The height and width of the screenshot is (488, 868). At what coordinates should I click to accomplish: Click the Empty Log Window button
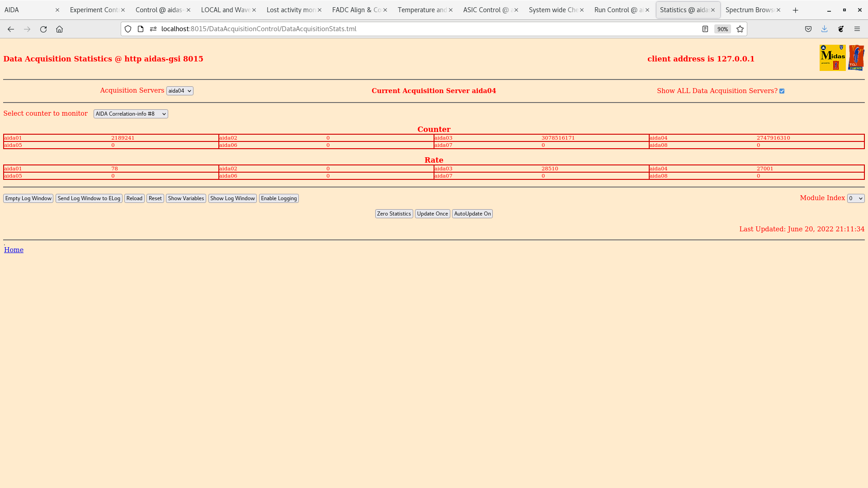tap(28, 198)
